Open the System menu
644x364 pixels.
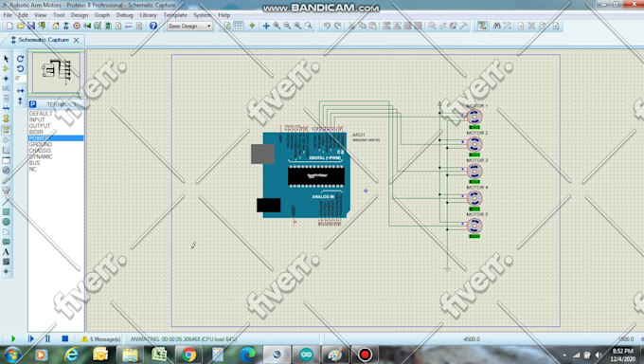pos(202,15)
